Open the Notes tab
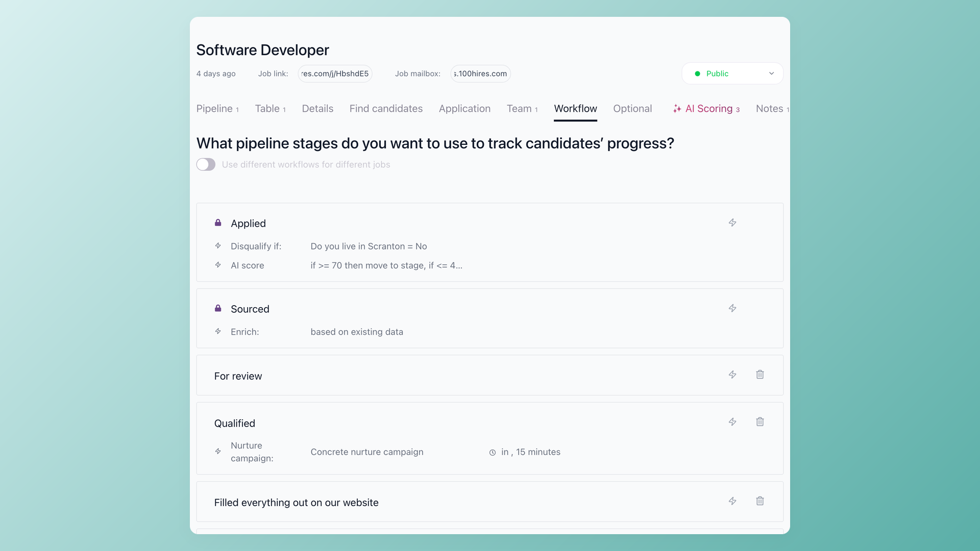This screenshot has height=551, width=980. click(772, 109)
